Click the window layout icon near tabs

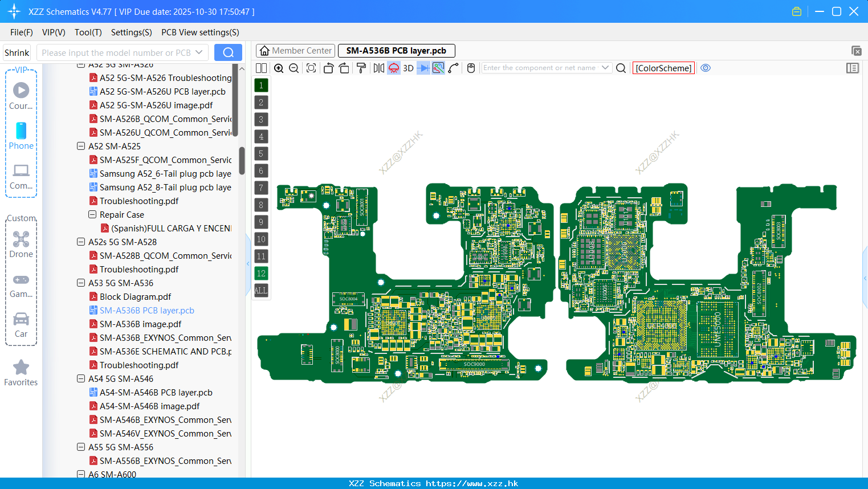click(x=856, y=51)
